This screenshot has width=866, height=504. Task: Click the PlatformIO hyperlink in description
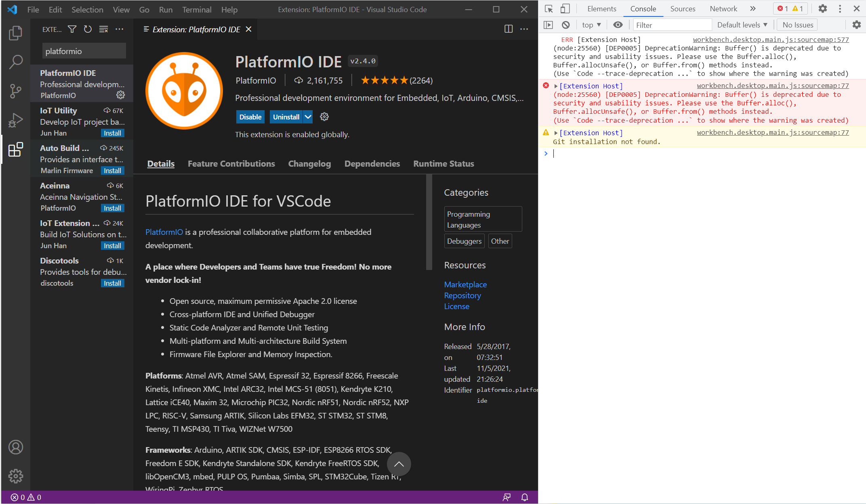pos(163,233)
